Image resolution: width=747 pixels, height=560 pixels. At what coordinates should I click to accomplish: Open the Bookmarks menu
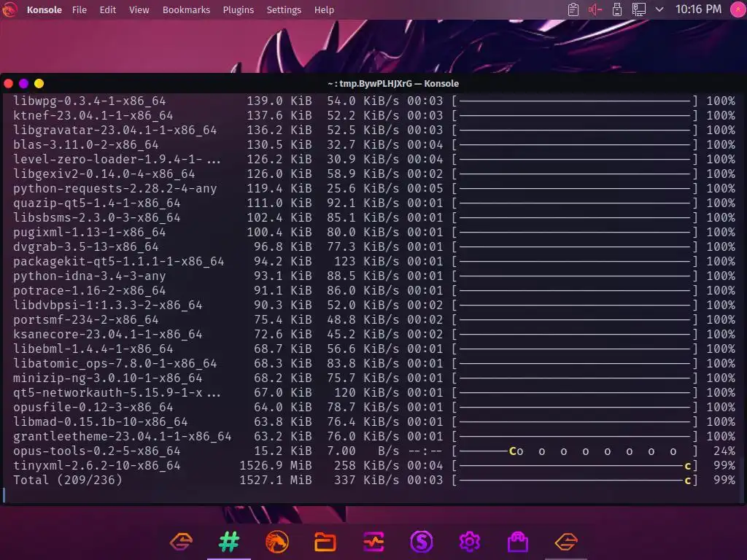pos(186,9)
